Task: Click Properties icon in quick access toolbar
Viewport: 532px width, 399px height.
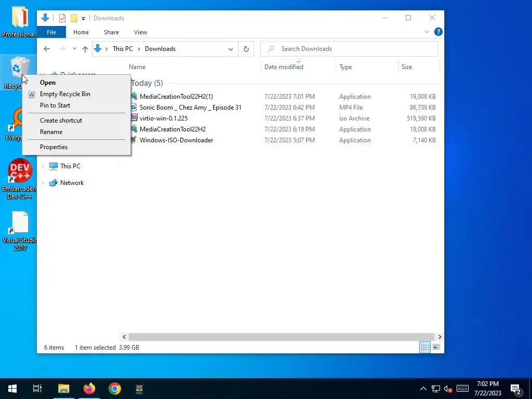Action: tap(62, 18)
